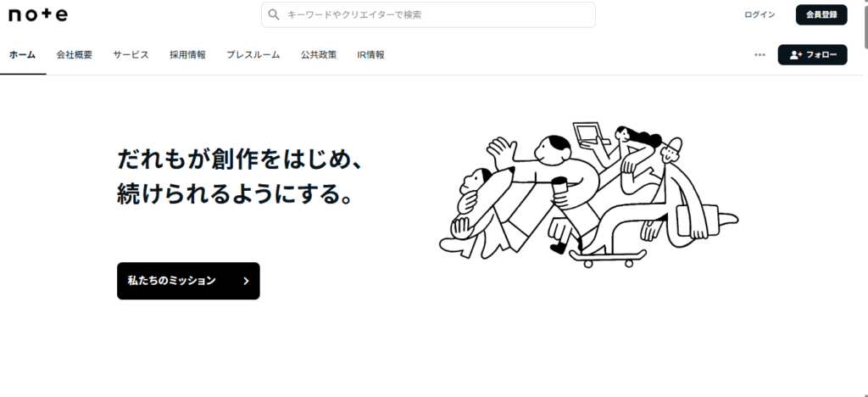Click the 私たちのミッション button
The height and width of the screenshot is (397, 868).
click(188, 282)
